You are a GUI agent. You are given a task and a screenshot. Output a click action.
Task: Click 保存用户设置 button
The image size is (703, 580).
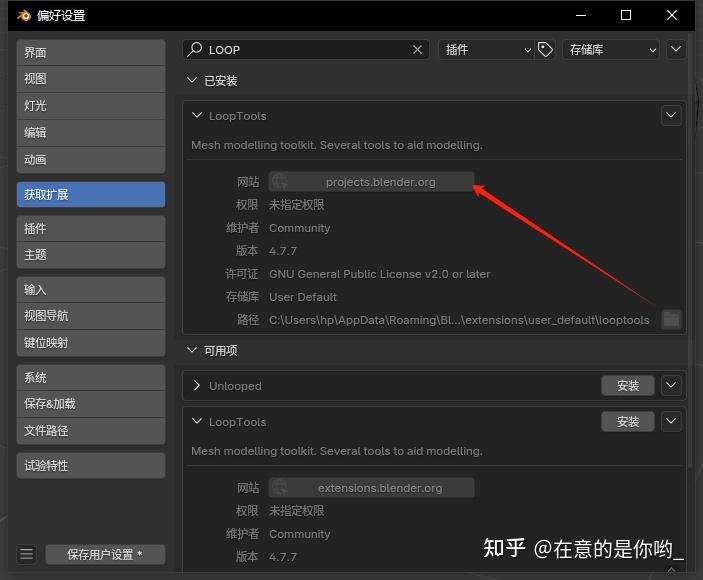(105, 554)
